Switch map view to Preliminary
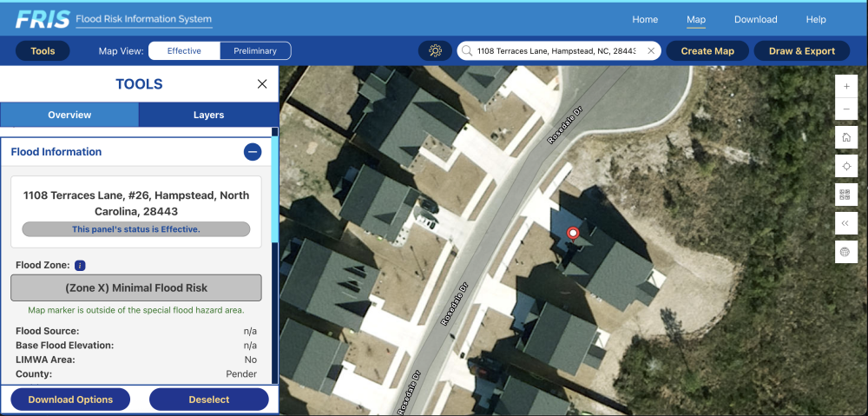The height and width of the screenshot is (416, 868). pyautogui.click(x=255, y=51)
